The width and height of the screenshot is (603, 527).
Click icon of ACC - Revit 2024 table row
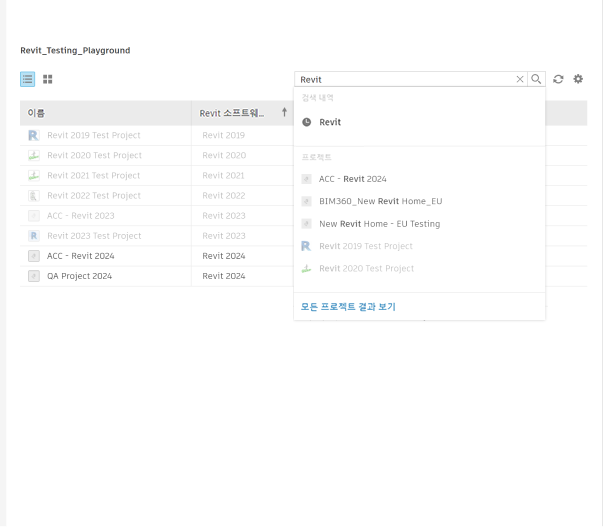point(34,256)
